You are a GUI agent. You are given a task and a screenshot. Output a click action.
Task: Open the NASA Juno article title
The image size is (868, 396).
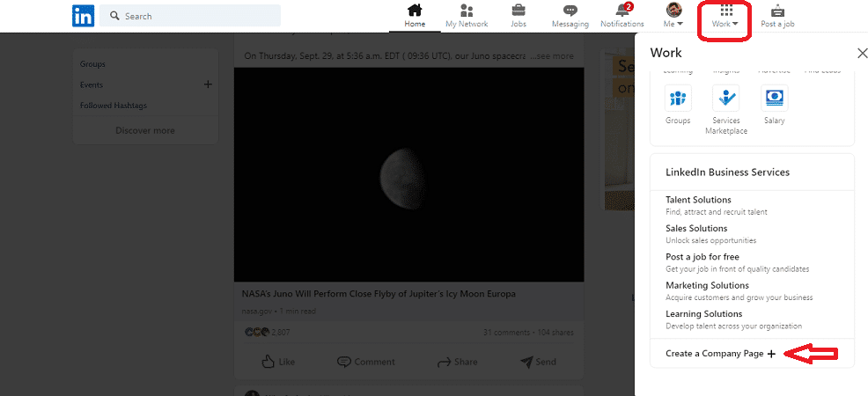(379, 294)
